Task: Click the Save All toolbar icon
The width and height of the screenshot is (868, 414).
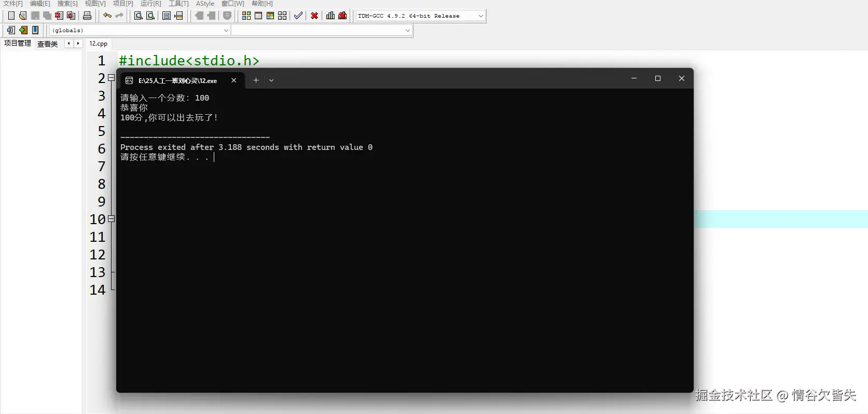Action: click(47, 16)
